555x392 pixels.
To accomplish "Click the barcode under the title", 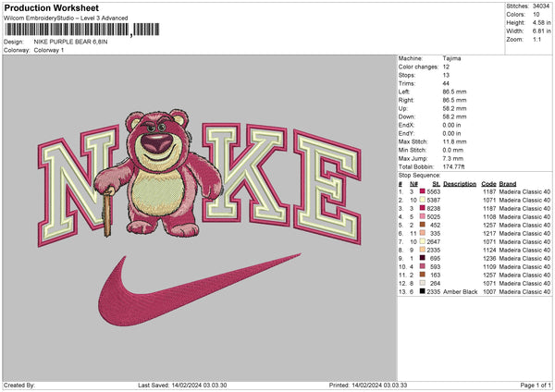I will [82, 30].
